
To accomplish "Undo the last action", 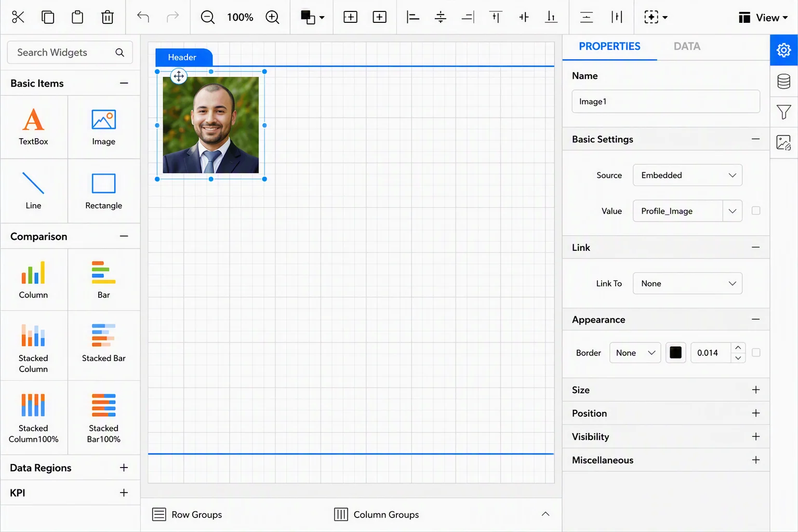I will tap(143, 17).
